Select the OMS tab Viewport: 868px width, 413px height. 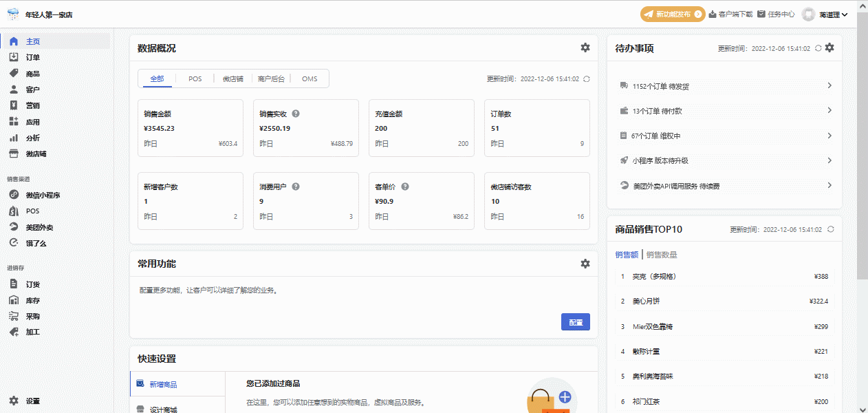pyautogui.click(x=310, y=79)
